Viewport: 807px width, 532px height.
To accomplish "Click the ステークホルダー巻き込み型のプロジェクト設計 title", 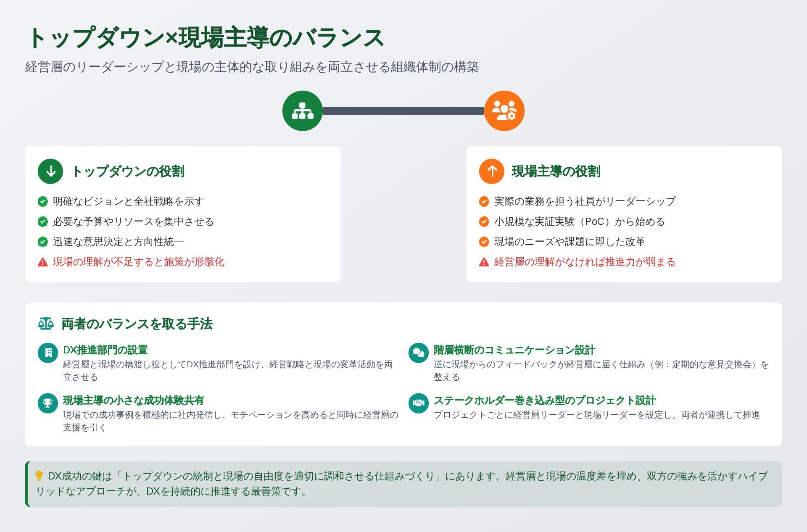I will click(x=544, y=400).
